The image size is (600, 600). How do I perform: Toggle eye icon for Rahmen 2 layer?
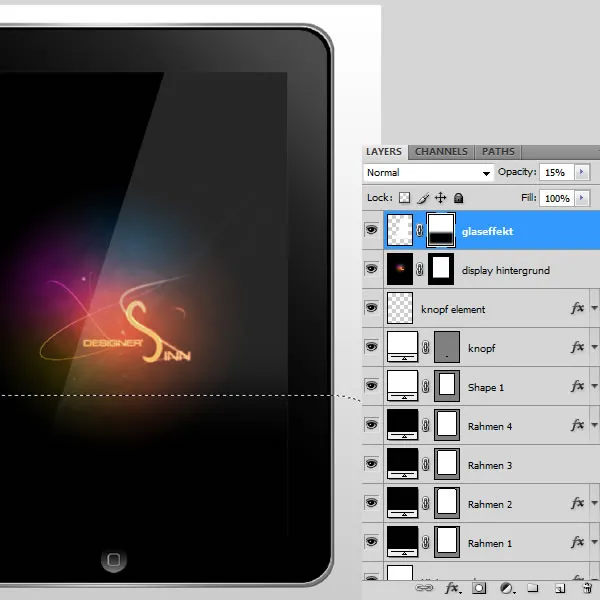(x=371, y=503)
